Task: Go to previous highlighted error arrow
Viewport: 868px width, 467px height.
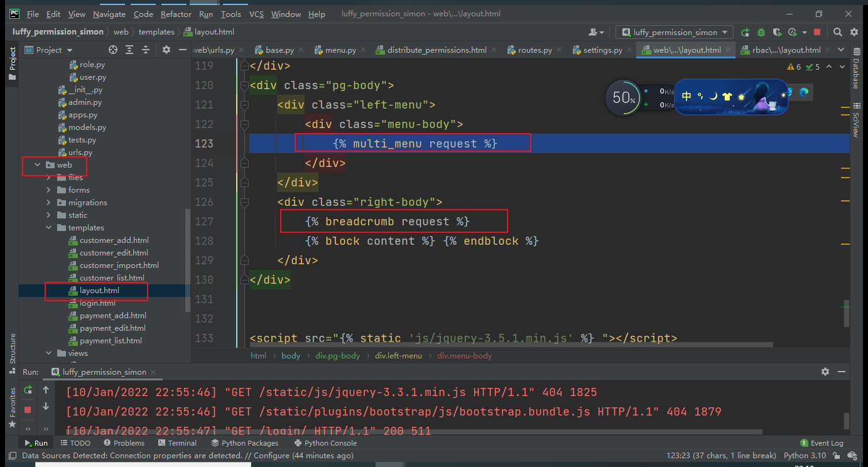Action: tap(828, 67)
